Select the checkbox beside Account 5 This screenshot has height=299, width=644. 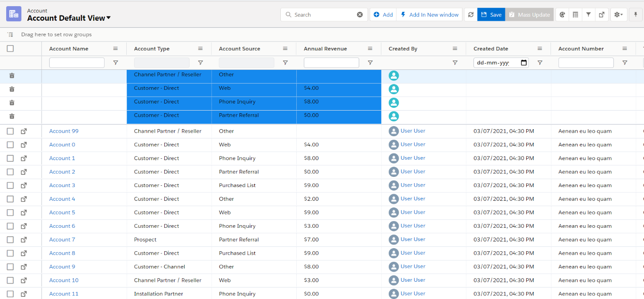10,213
